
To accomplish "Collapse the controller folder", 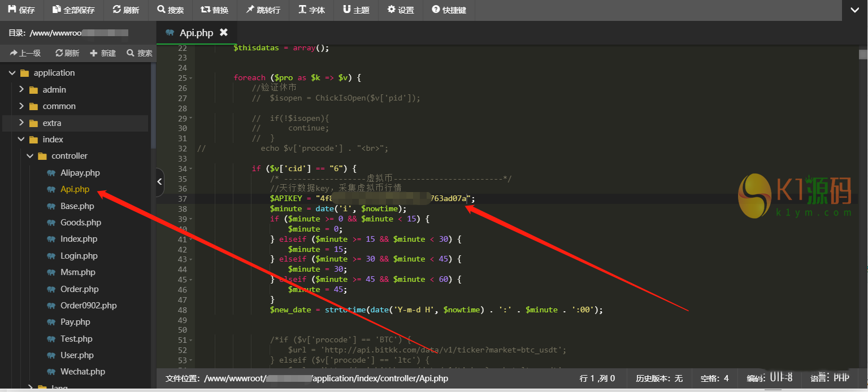I will click(x=31, y=156).
